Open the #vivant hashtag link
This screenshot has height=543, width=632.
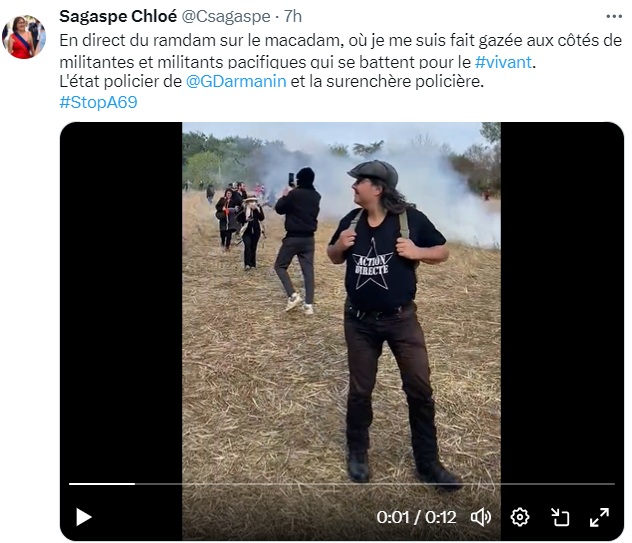(x=503, y=62)
